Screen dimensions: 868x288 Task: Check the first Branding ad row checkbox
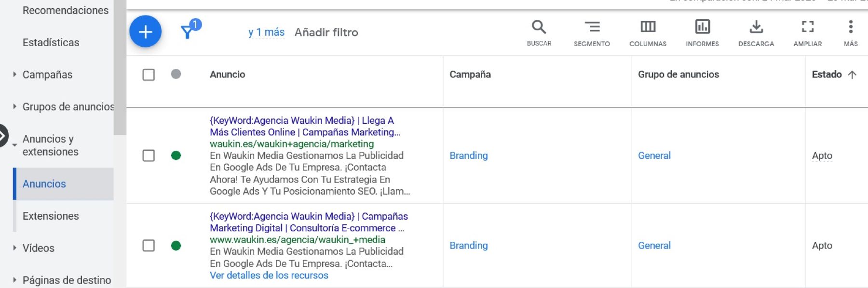(x=149, y=156)
